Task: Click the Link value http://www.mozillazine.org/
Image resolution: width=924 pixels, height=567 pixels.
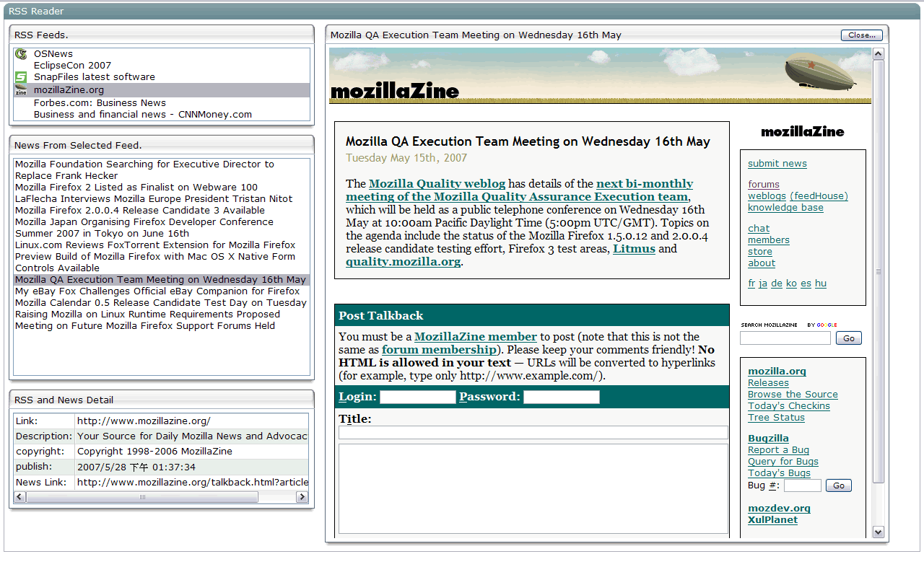Action: (144, 421)
